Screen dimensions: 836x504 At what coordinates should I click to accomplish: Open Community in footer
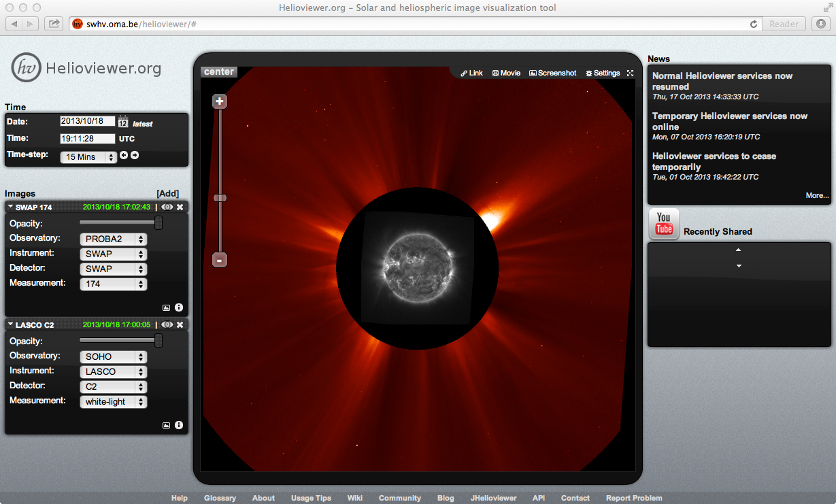400,498
